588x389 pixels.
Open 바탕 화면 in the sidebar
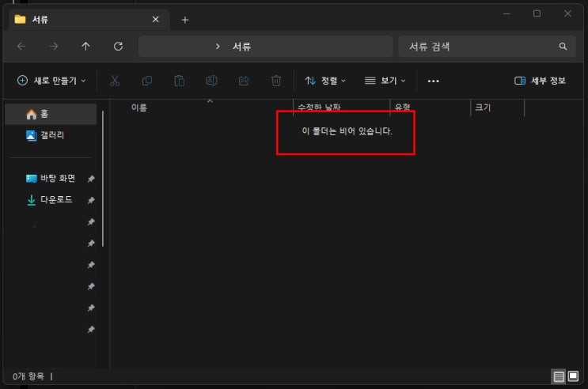click(51, 179)
